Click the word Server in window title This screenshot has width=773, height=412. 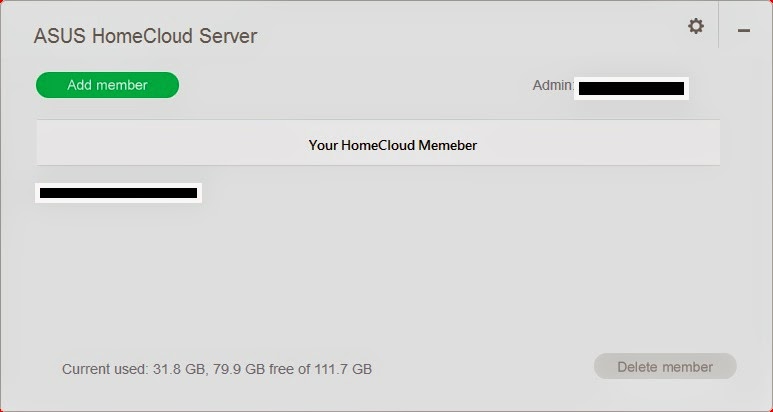click(228, 36)
